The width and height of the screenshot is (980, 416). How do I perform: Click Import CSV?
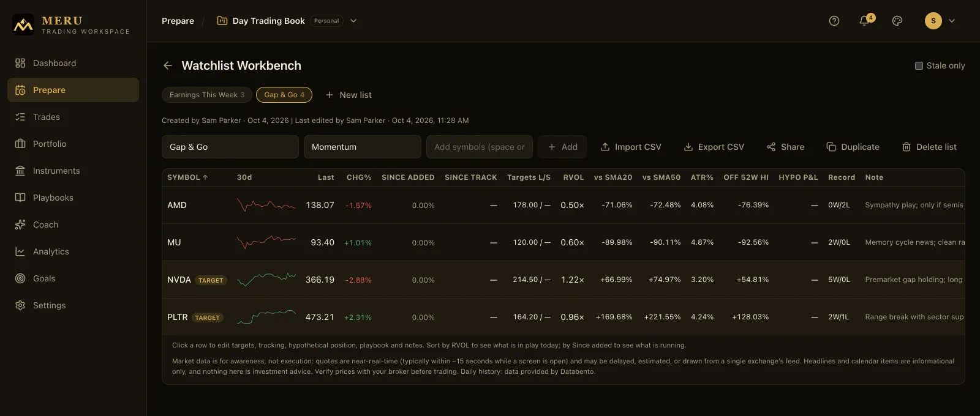(631, 147)
